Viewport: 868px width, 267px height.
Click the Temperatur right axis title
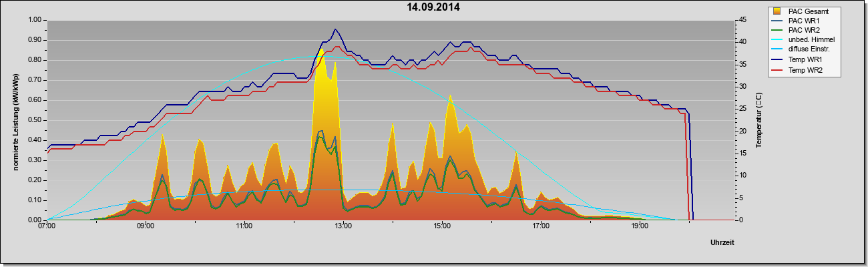click(759, 120)
